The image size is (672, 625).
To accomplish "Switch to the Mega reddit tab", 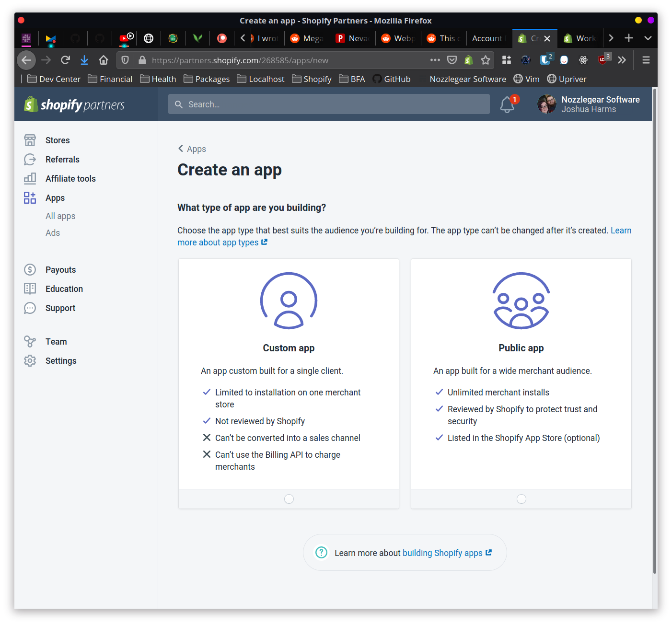I will pyautogui.click(x=307, y=38).
